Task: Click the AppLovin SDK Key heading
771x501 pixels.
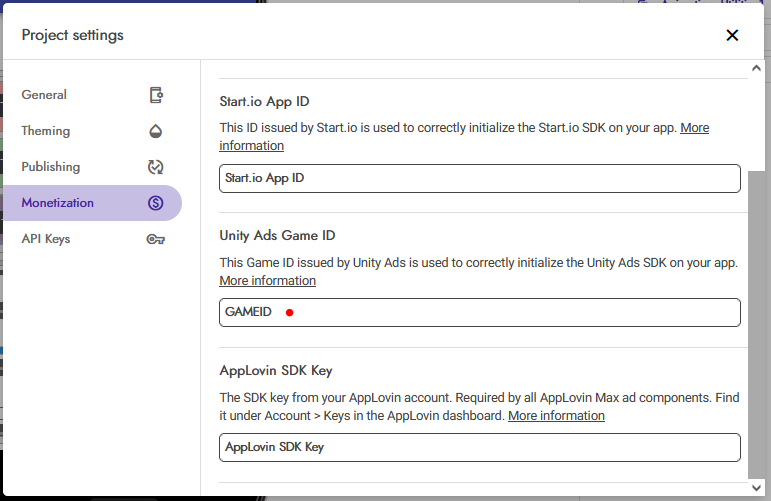Action: [276, 371]
